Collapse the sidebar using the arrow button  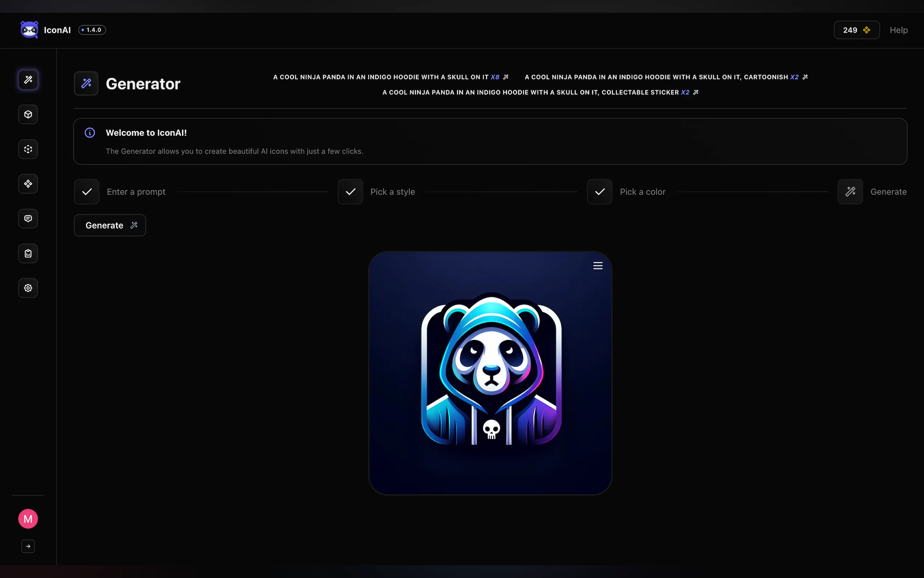coord(28,546)
